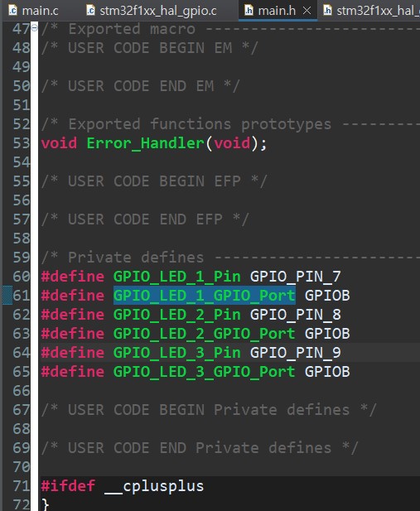This screenshot has height=511, width=420.
Task: Click GPIOB on line 61
Action: [x=327, y=296]
